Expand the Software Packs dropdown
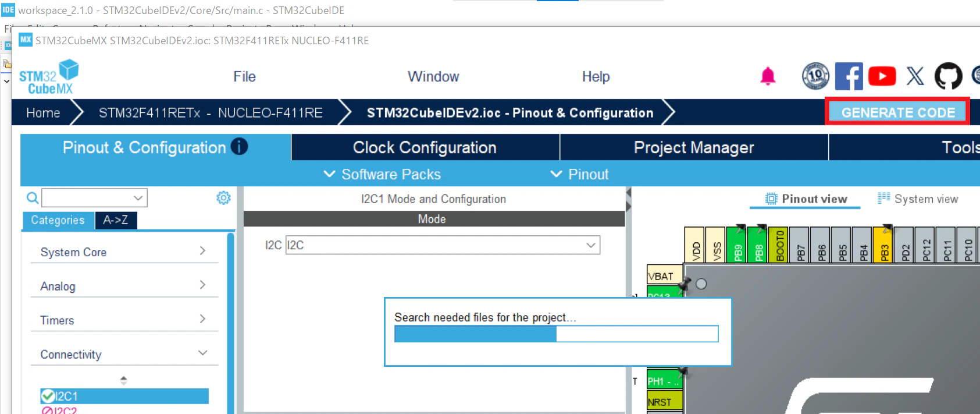Screen dimensions: 980x414 click(x=382, y=174)
